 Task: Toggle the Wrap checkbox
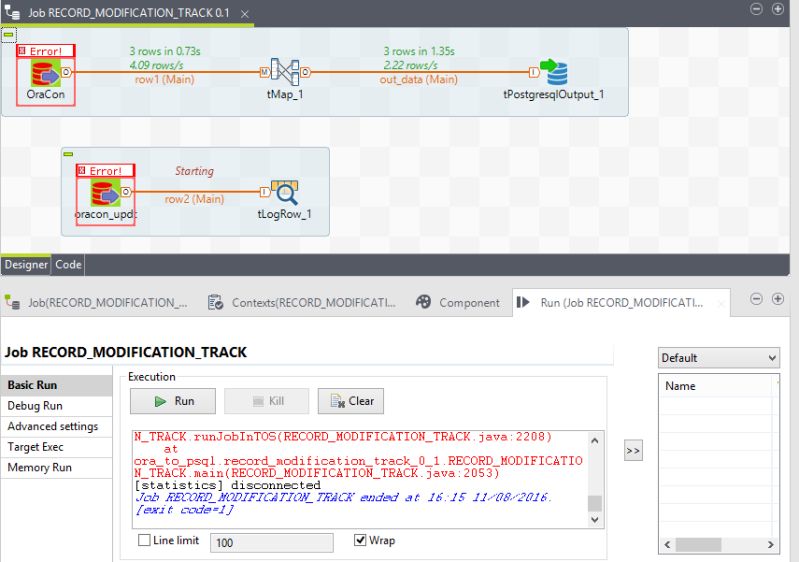[x=360, y=540]
